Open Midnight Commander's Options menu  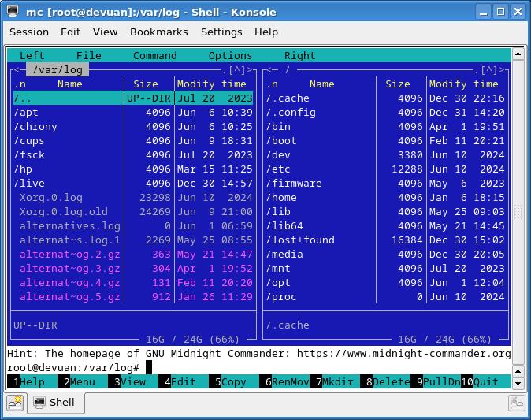pos(230,55)
